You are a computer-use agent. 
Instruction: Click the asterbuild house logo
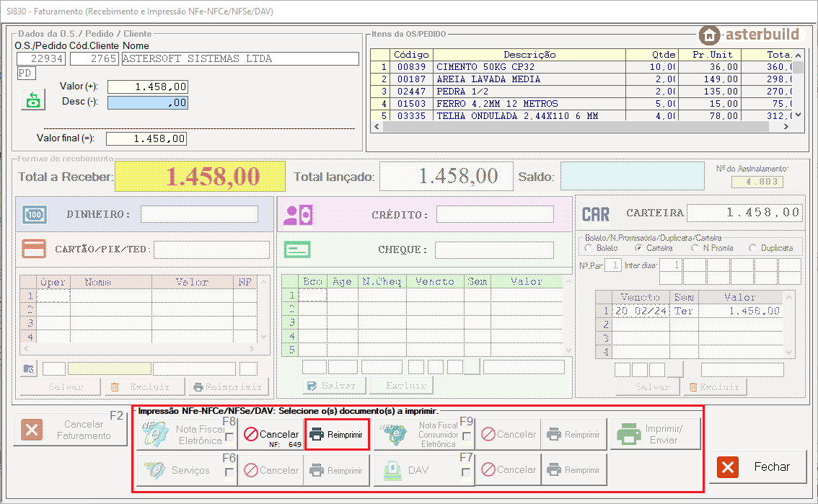coord(710,35)
